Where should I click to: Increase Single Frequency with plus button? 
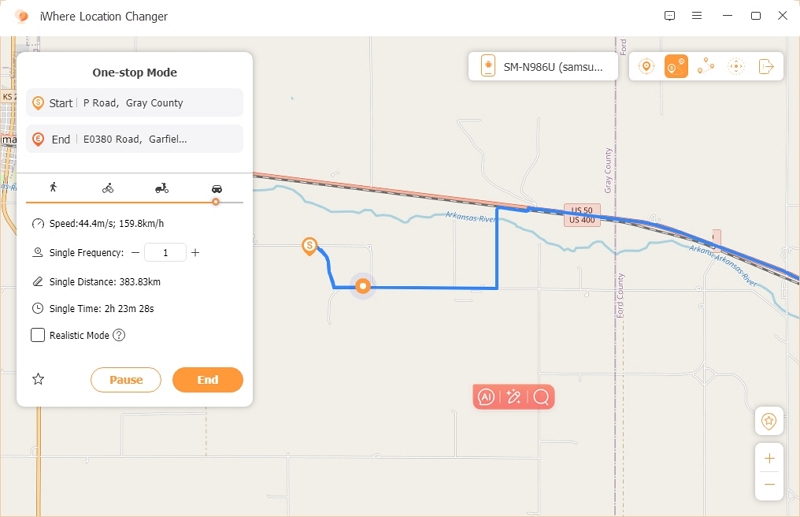pyautogui.click(x=195, y=253)
